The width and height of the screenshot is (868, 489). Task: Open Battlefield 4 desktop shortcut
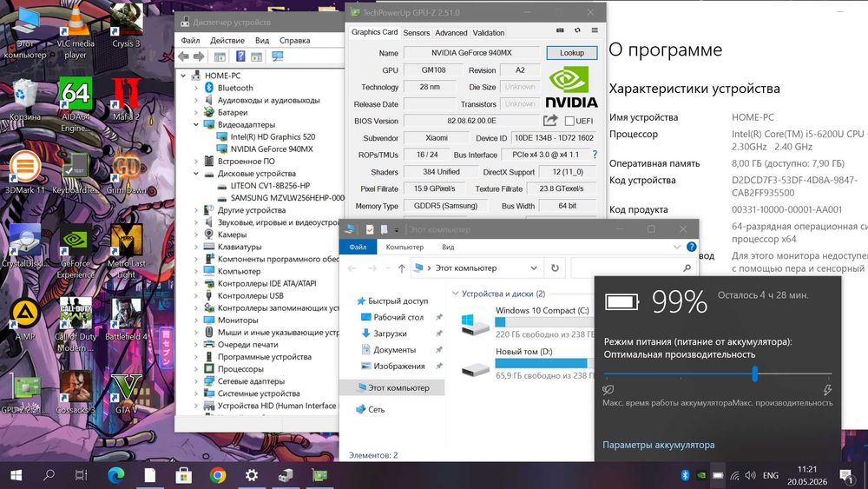tap(126, 320)
